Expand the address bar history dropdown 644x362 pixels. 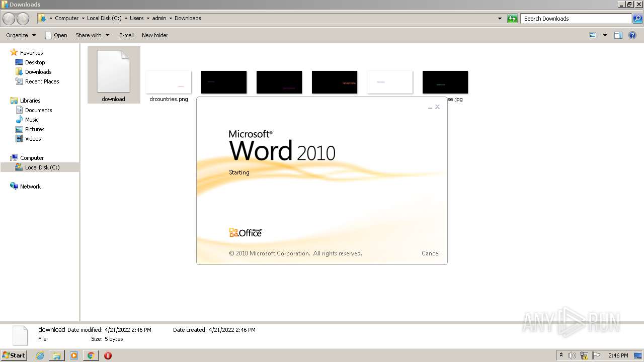click(500, 19)
